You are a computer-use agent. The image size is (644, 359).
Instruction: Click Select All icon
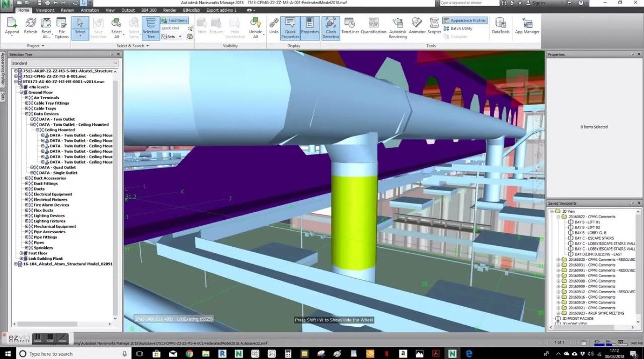[117, 28]
